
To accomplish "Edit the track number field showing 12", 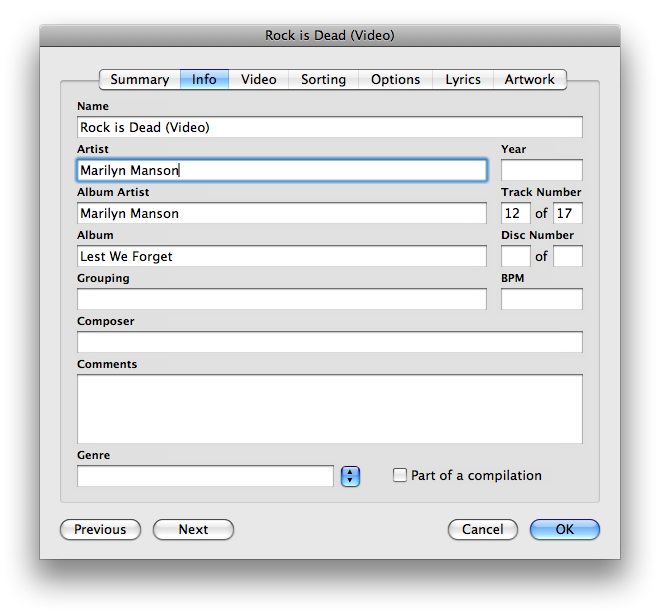I will (516, 213).
